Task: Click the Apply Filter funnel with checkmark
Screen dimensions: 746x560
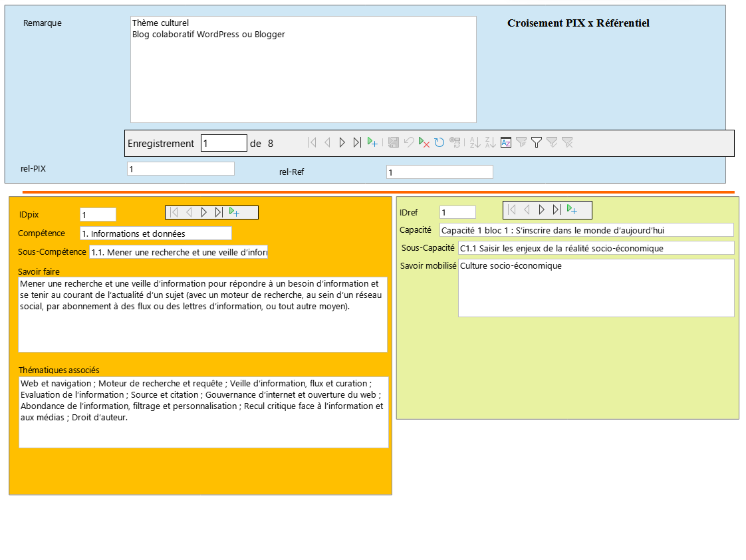Action: click(552, 143)
